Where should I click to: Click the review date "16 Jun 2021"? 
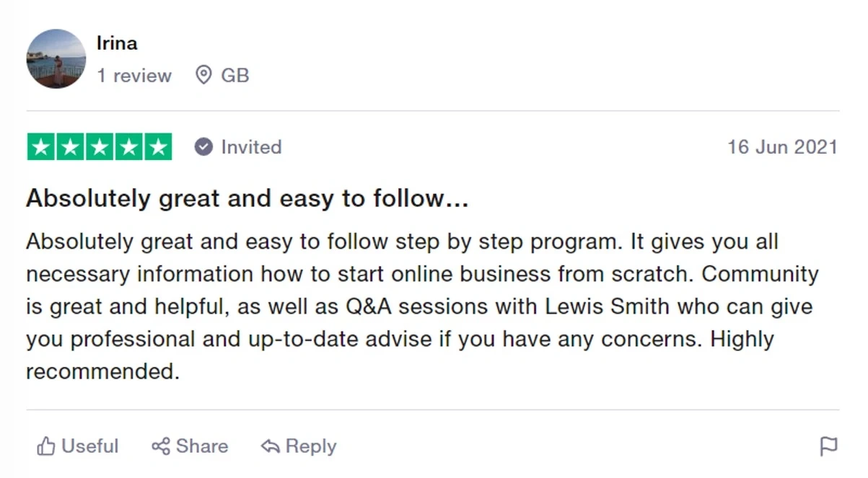tap(782, 147)
